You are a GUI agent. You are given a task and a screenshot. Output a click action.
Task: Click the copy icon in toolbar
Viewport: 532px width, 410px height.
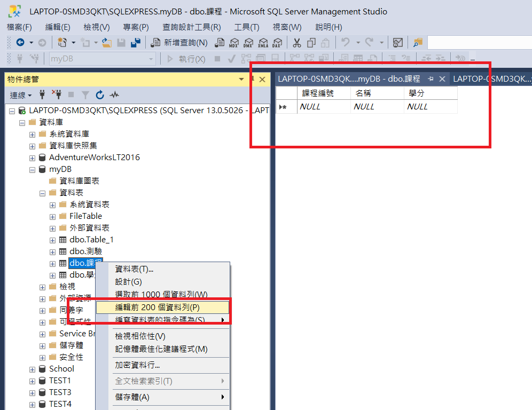click(x=311, y=43)
